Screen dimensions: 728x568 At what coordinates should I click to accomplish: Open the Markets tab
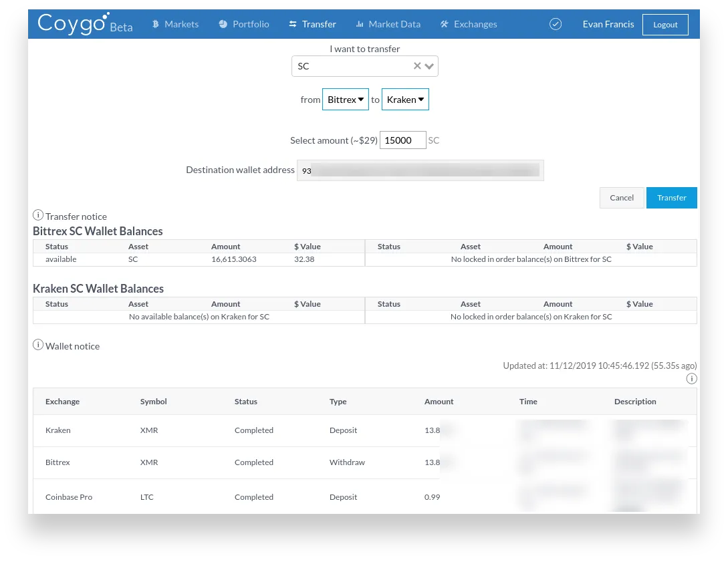(x=176, y=24)
